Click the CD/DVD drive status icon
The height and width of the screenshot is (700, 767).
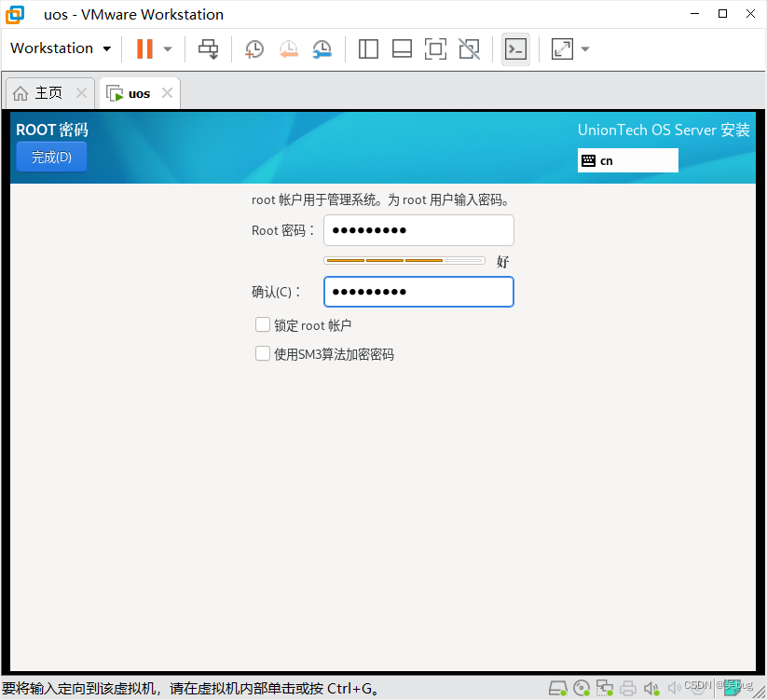(582, 688)
